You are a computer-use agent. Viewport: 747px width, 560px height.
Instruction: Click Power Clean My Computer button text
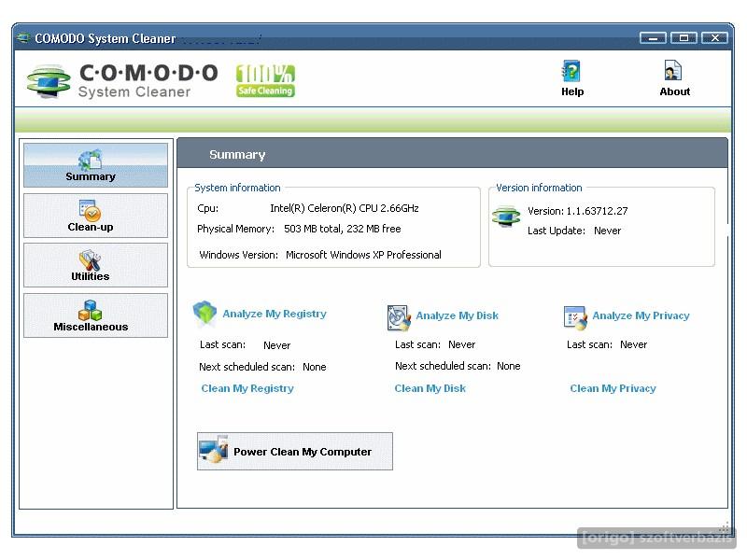303,452
